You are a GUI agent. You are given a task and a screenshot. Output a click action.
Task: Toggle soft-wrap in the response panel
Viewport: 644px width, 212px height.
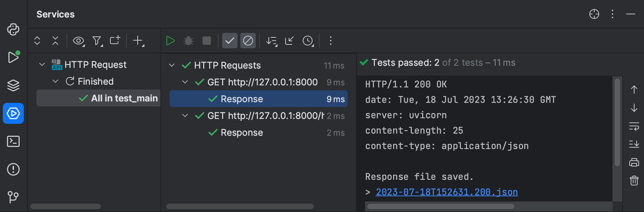[634, 127]
